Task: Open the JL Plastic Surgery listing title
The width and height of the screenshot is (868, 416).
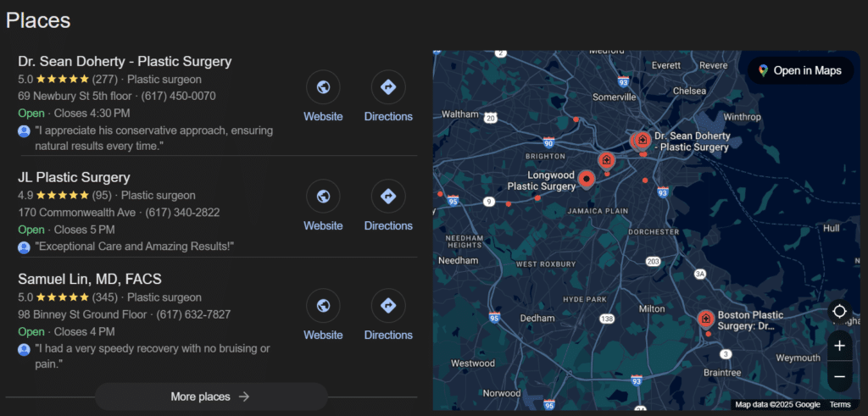Action: [74, 178]
